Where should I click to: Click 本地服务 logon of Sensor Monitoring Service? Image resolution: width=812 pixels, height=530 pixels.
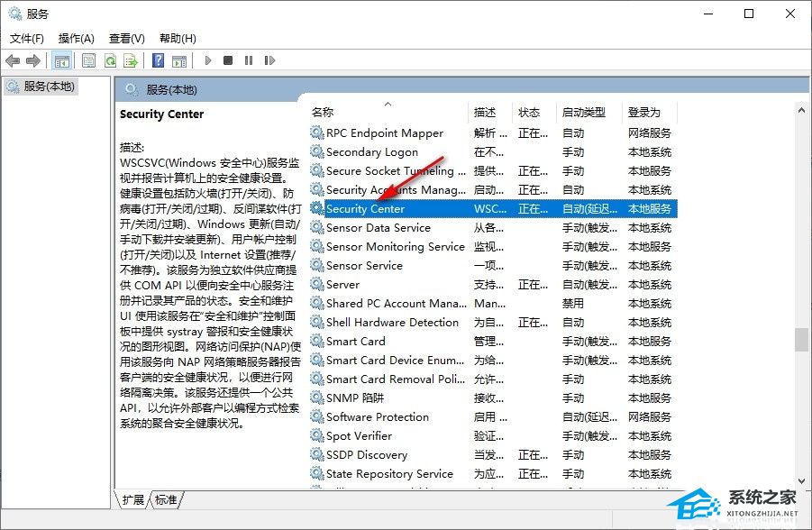coord(650,247)
